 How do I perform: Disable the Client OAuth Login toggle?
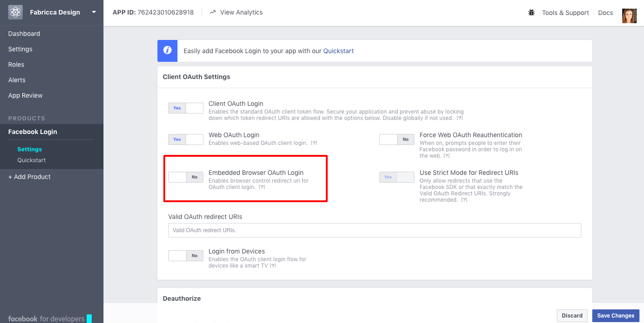click(x=186, y=108)
